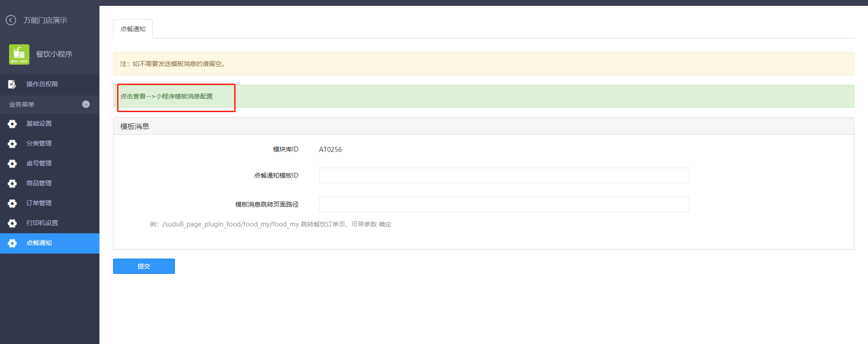Select 桌号管理 in the sidebar

(50, 163)
